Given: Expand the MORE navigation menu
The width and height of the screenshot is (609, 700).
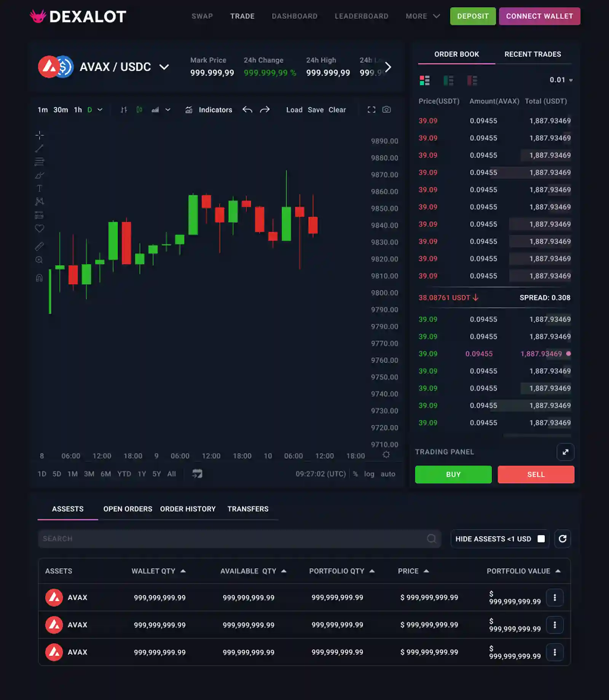Looking at the screenshot, I should pos(422,16).
